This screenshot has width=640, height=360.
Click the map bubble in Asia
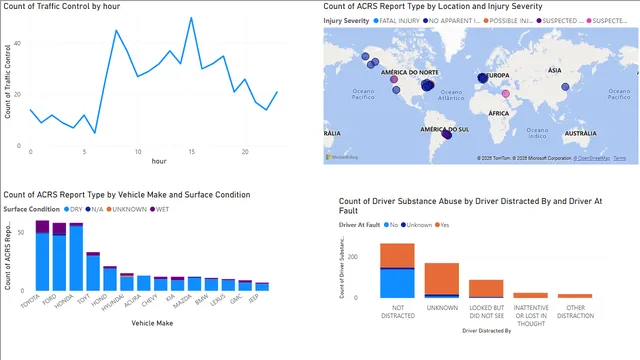[565, 87]
